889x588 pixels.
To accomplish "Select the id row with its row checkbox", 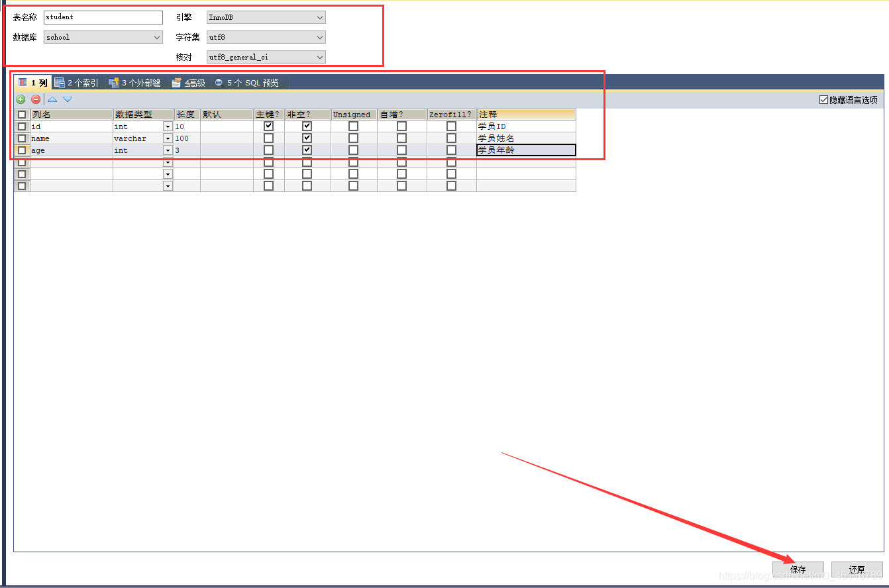I will click(x=22, y=126).
